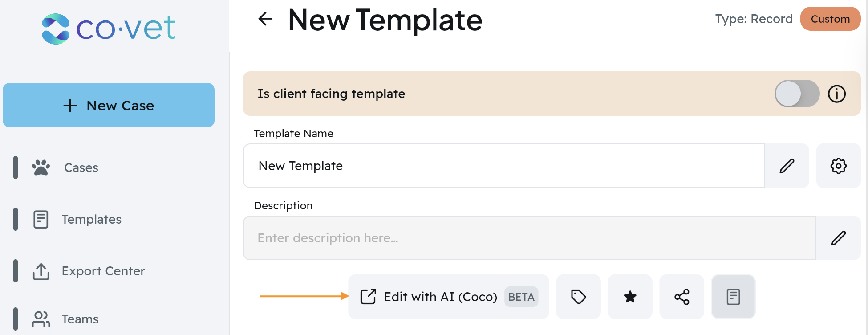This screenshot has width=868, height=335.
Task: Click the Template Name input field
Action: (503, 166)
